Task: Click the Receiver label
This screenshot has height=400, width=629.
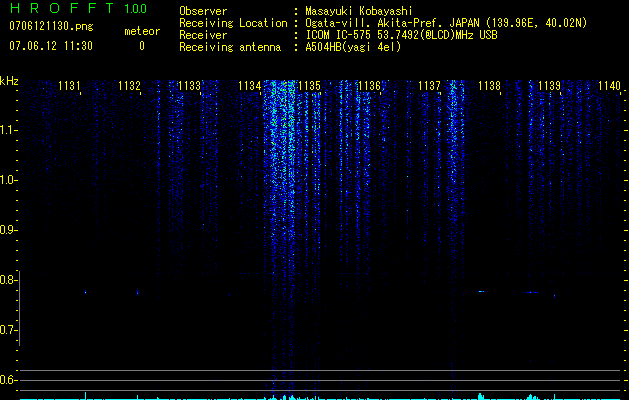Action: pyautogui.click(x=203, y=35)
